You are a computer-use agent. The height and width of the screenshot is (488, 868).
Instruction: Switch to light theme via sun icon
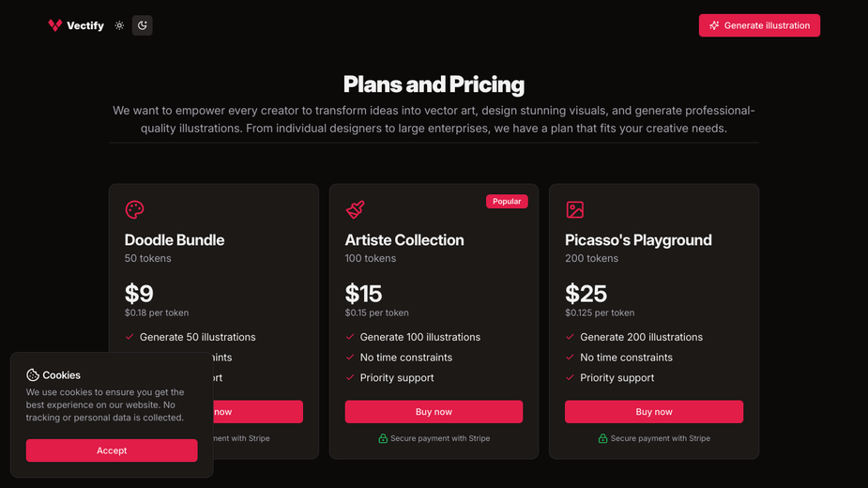pos(119,25)
